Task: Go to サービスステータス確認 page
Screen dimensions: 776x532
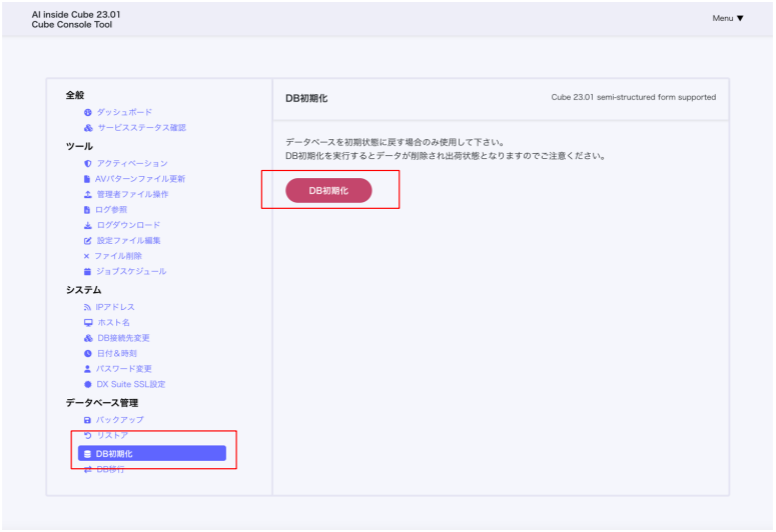Action: coord(141,128)
